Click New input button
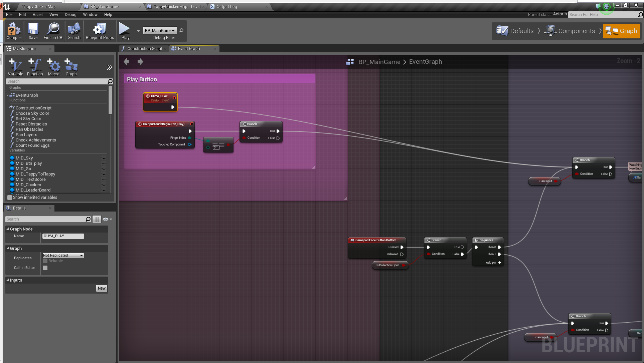The height and width of the screenshot is (363, 644). click(102, 288)
